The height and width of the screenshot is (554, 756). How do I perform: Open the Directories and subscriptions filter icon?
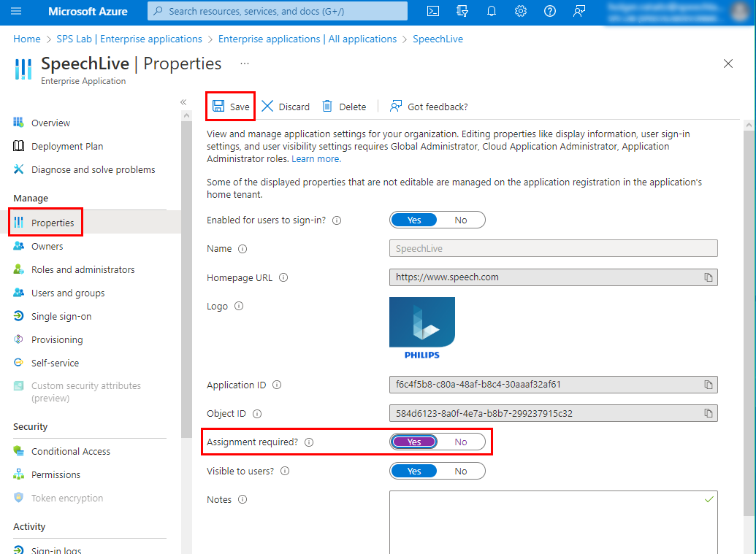click(x=462, y=11)
